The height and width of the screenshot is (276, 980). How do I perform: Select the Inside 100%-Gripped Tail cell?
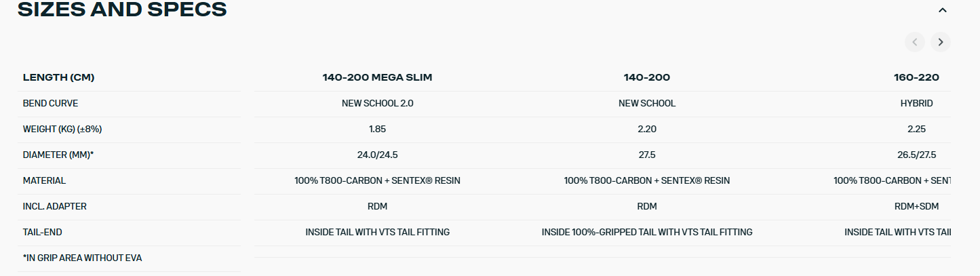pyautogui.click(x=646, y=232)
